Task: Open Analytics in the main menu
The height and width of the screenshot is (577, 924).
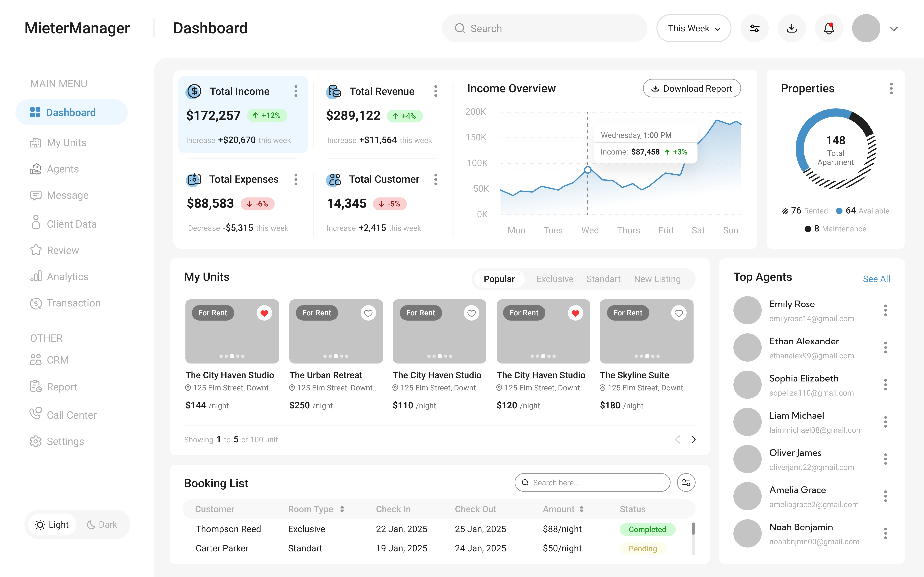Action: tap(67, 277)
